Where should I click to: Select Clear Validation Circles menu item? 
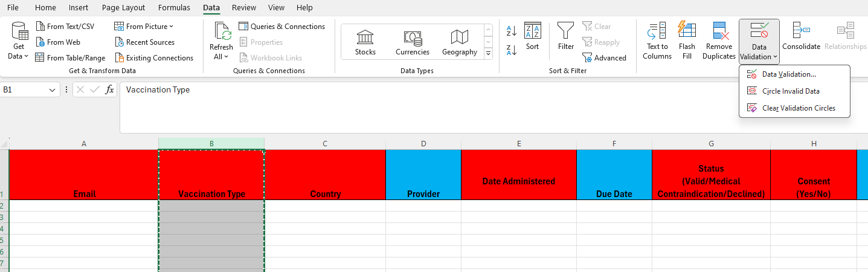coord(794,108)
